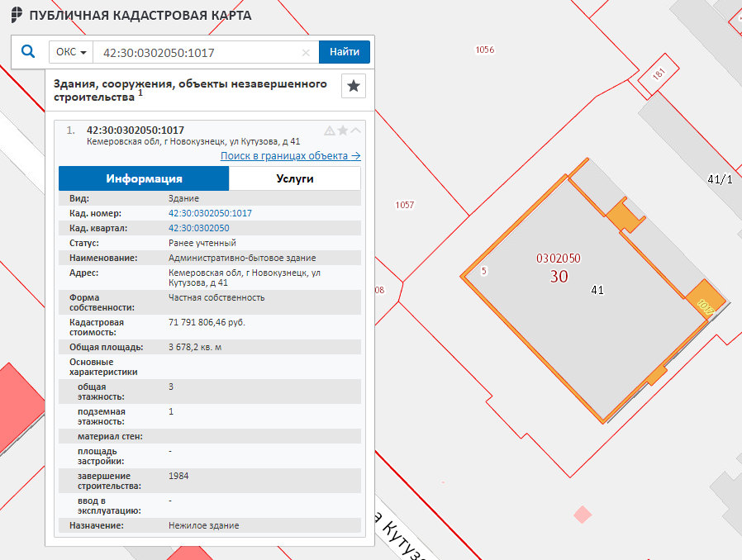Click the building number 41 label on map
The width and height of the screenshot is (742, 560).
click(597, 290)
